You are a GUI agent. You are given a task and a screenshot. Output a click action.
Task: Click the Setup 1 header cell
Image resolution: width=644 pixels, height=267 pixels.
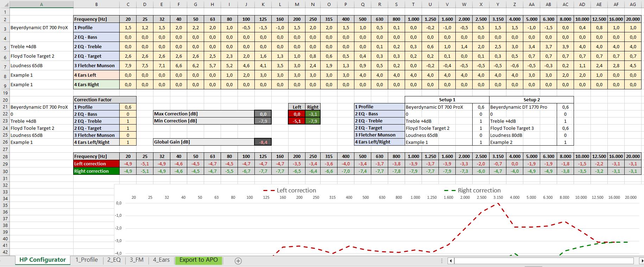pyautogui.click(x=447, y=100)
